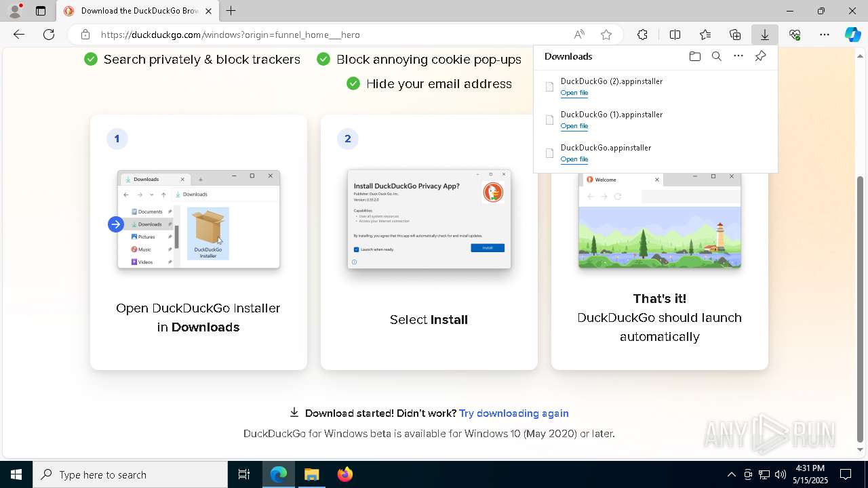Show hidden tray icons chevron
Screen dimensions: 868x488
[731, 474]
